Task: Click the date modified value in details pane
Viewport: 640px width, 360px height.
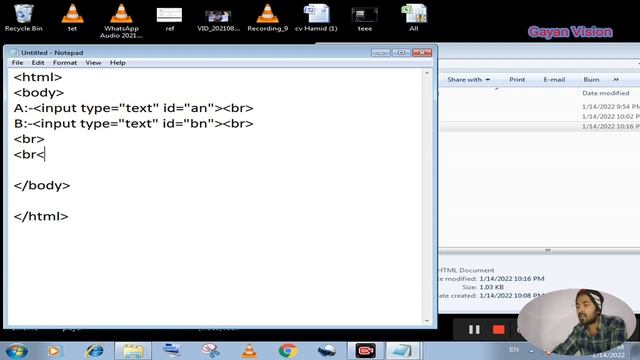Action: pos(512,279)
